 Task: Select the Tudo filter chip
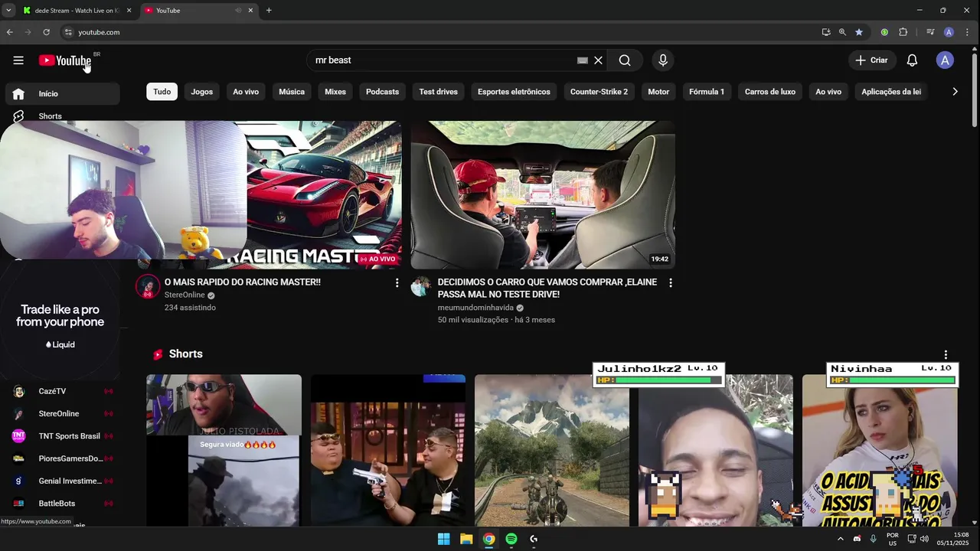(x=162, y=92)
